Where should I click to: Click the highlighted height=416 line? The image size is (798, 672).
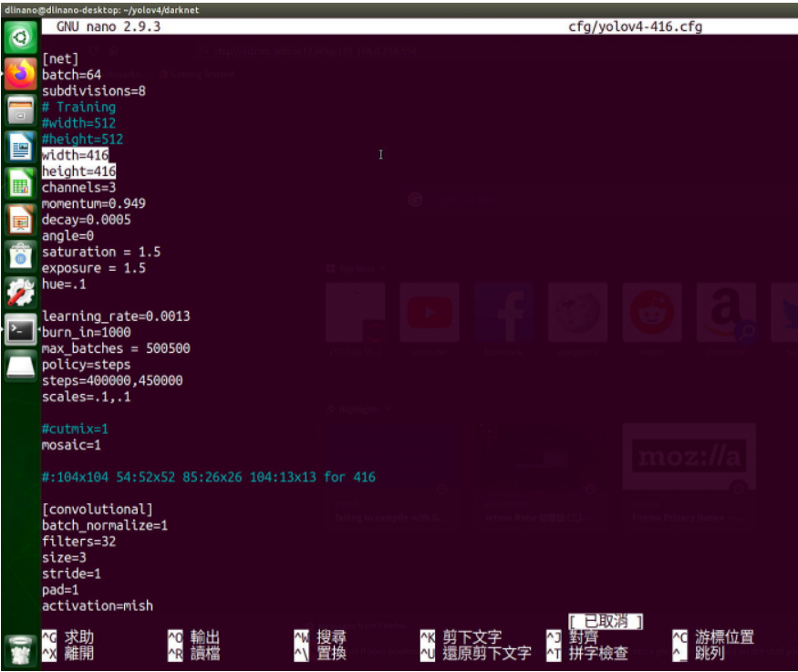click(x=78, y=171)
